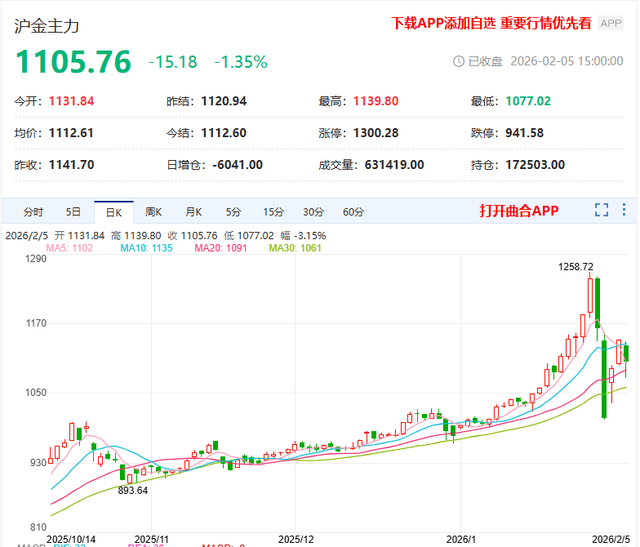
Task: Click the fullscreen chart icon
Action: click(x=601, y=210)
